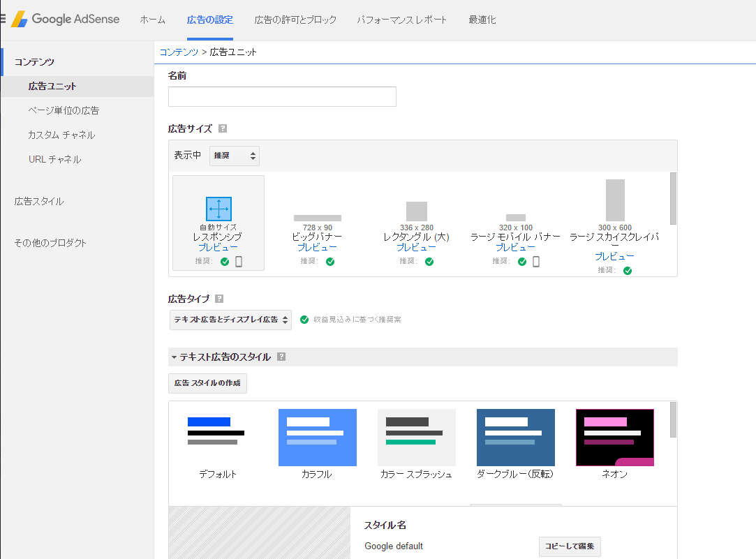The height and width of the screenshot is (559, 756).
Task: Click the 名前 text input field
Action: [x=282, y=96]
